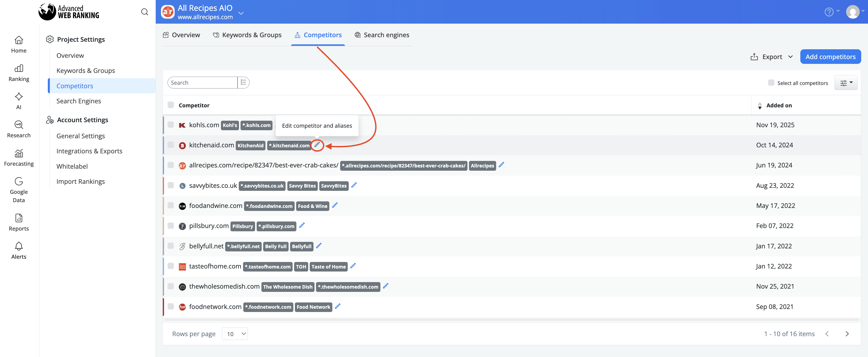Image resolution: width=868 pixels, height=357 pixels.
Task: Open the AI section
Action: (19, 101)
